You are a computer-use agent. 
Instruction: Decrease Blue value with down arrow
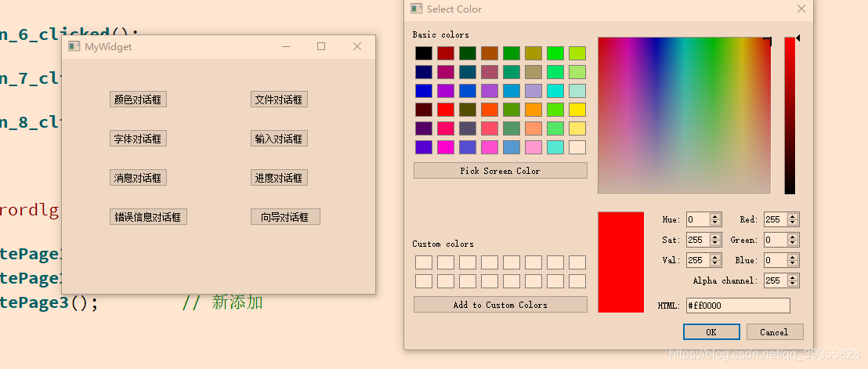point(793,263)
